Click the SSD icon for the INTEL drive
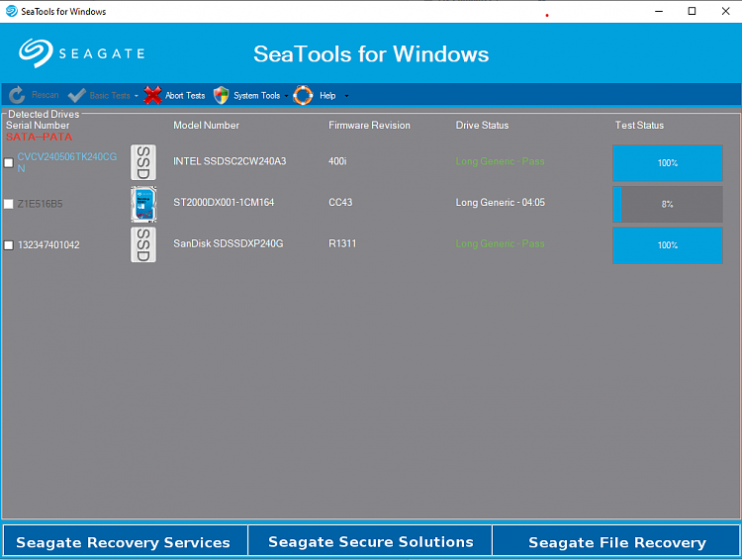 coord(143,162)
